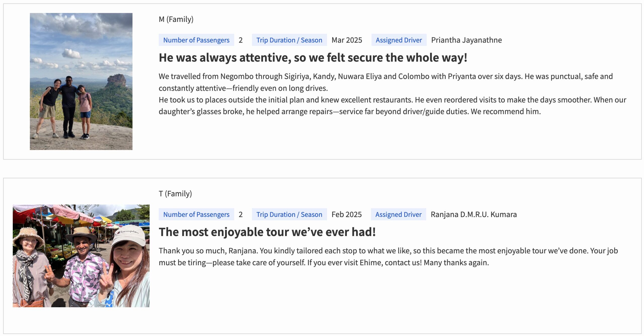644x336 pixels.
Task: Click driver name Ranjana D.M.R.U. Kumara
Action: point(474,214)
